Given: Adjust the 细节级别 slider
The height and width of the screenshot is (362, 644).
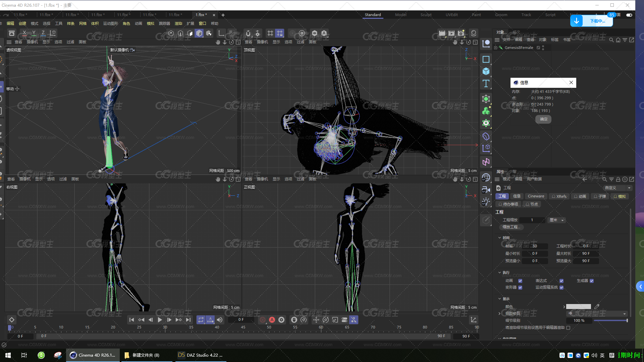Looking at the screenshot, I should pos(610,320).
